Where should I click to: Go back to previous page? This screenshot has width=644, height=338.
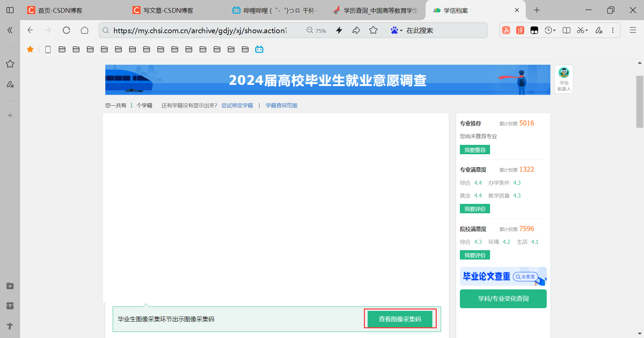30,30
